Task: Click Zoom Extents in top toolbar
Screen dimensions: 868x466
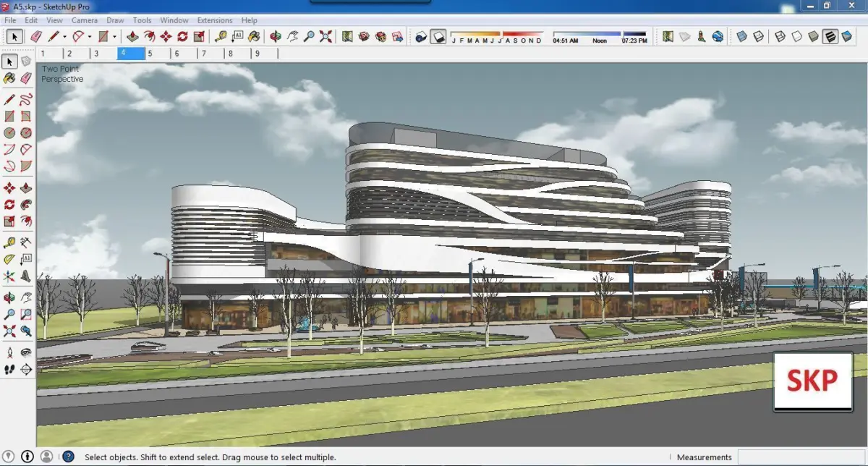Action: coord(325,36)
